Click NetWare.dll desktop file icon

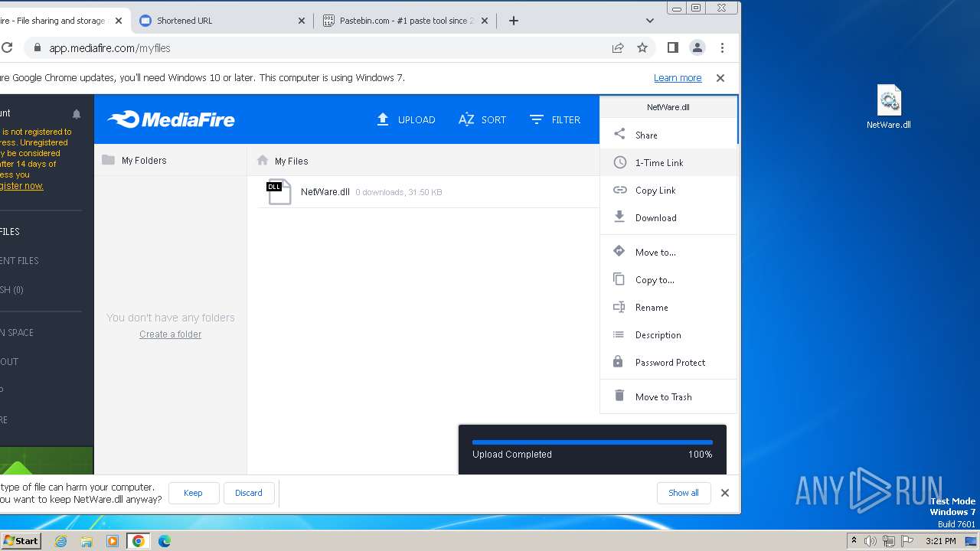coord(889,106)
